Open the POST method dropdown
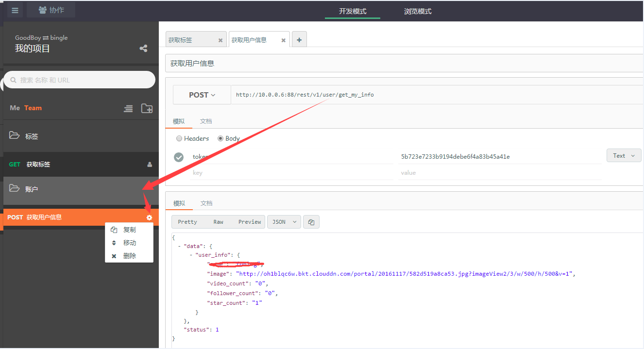Screen dimensions: 644x349 click(x=202, y=95)
